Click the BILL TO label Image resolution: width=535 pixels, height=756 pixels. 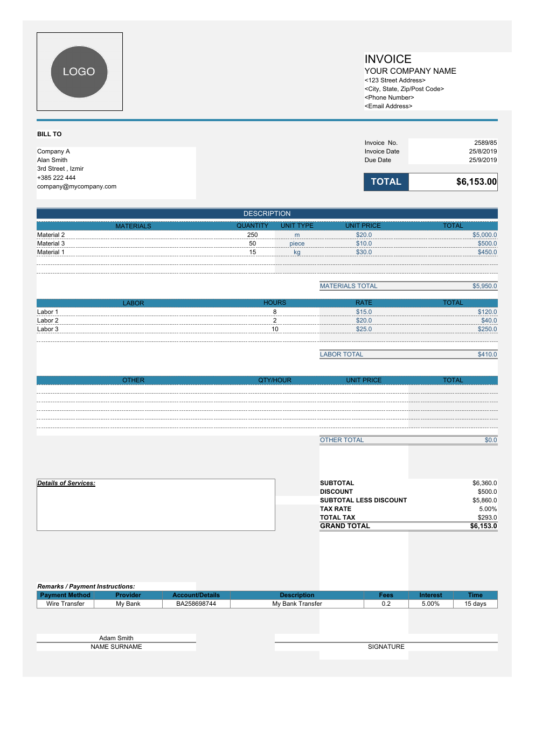[49, 134]
